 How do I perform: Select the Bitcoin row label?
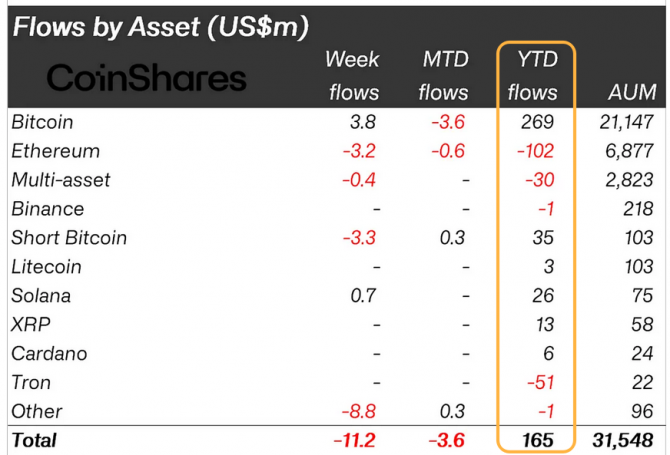42,122
